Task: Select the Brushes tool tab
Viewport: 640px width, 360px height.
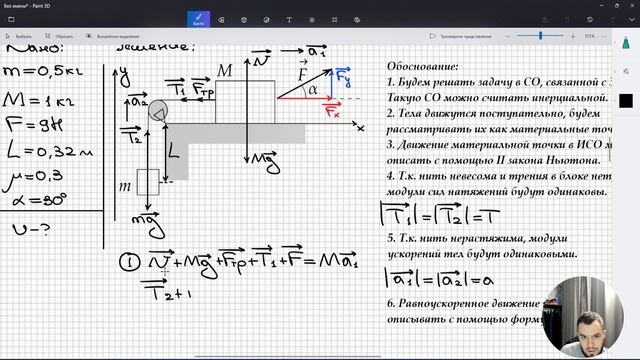Action: (x=199, y=20)
